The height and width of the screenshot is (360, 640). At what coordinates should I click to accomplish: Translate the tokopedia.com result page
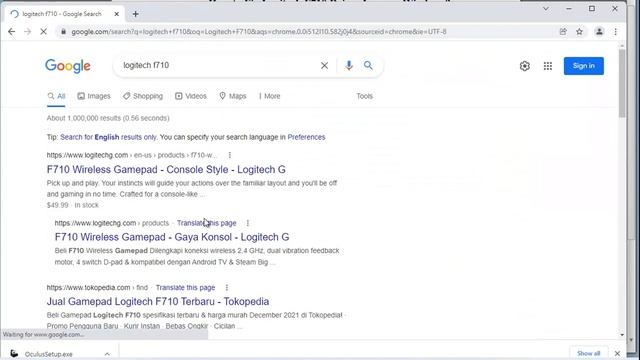click(x=185, y=288)
